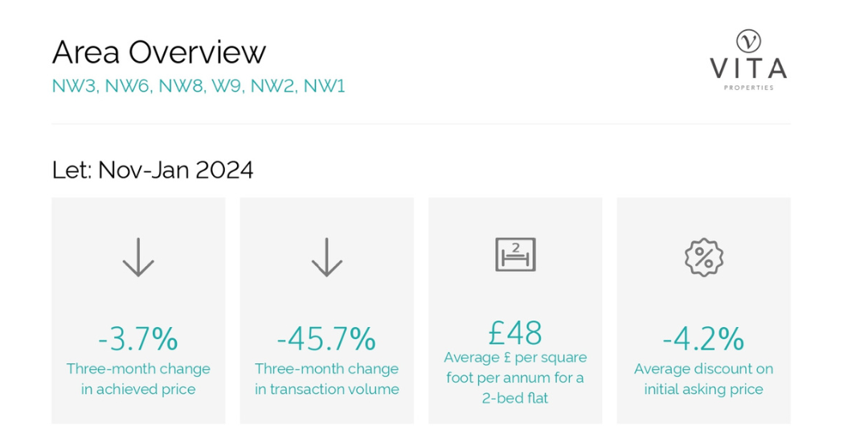Click the Vita Properties circular logo icon
The image size is (868, 434).
point(748,41)
